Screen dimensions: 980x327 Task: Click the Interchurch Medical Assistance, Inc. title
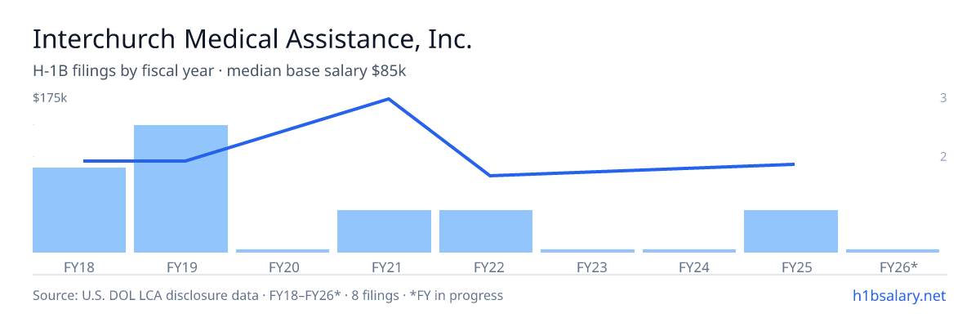coord(252,39)
